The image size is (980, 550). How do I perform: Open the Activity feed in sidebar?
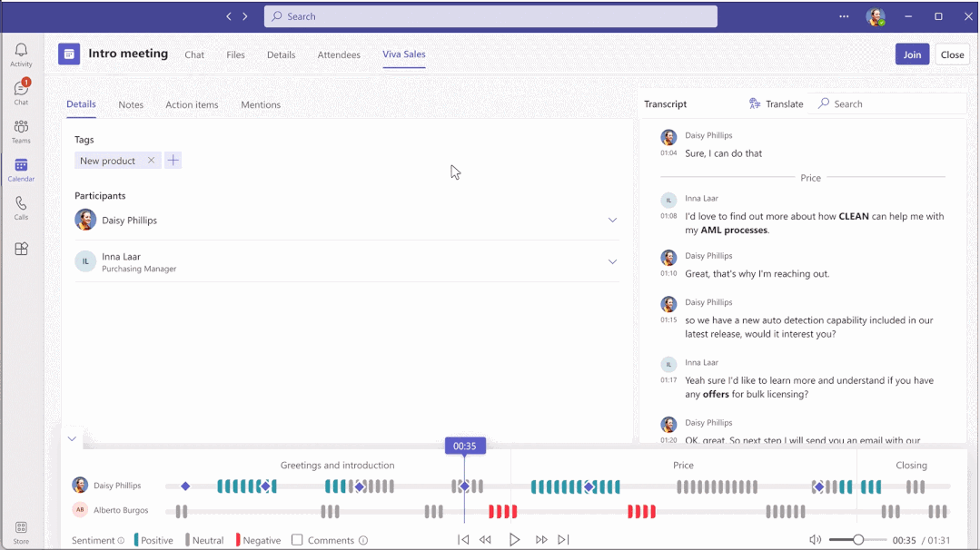[x=21, y=55]
